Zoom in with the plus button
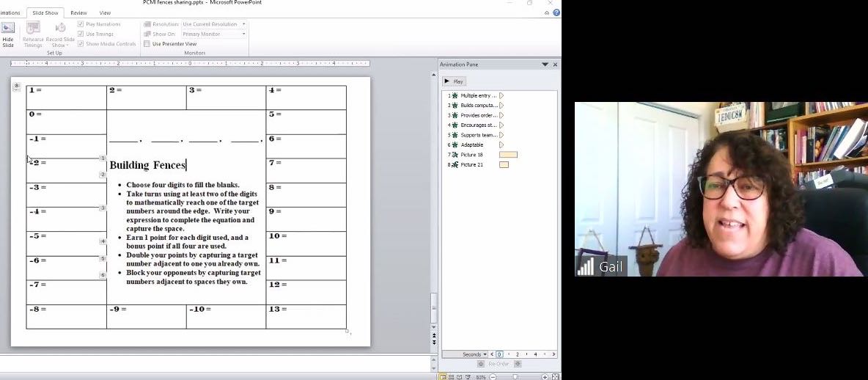The width and height of the screenshot is (868, 380). 545,376
